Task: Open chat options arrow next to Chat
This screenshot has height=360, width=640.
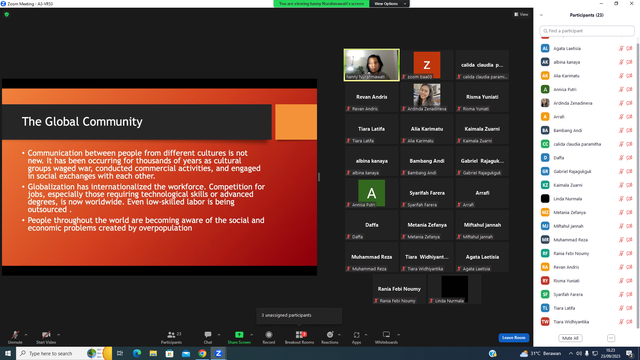Action: [x=219, y=335]
